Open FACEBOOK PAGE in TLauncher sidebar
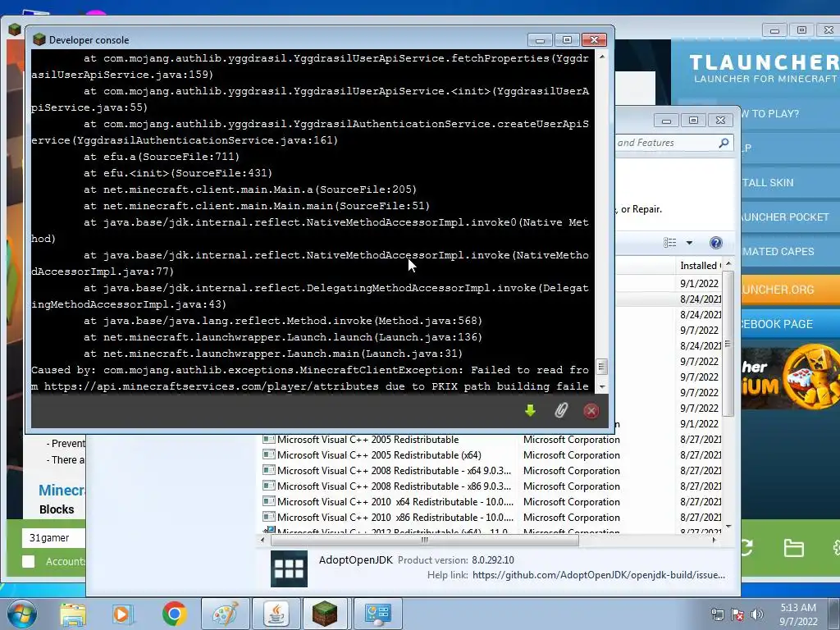 (x=791, y=324)
